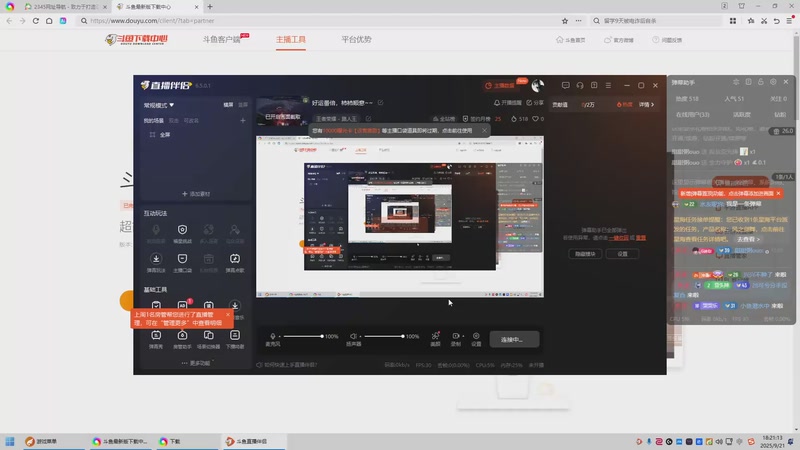800x450 pixels.
Task: Click the 隐藏模块 button
Action: click(585, 254)
